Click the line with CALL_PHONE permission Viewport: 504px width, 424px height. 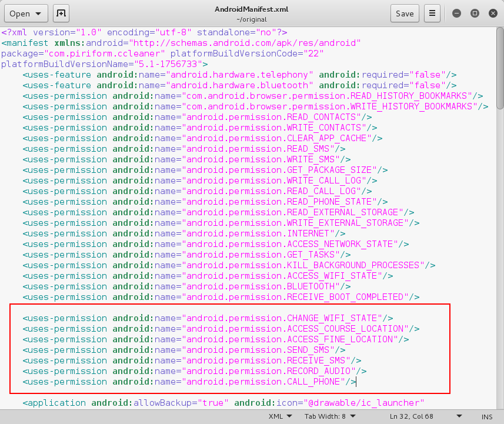click(x=189, y=382)
